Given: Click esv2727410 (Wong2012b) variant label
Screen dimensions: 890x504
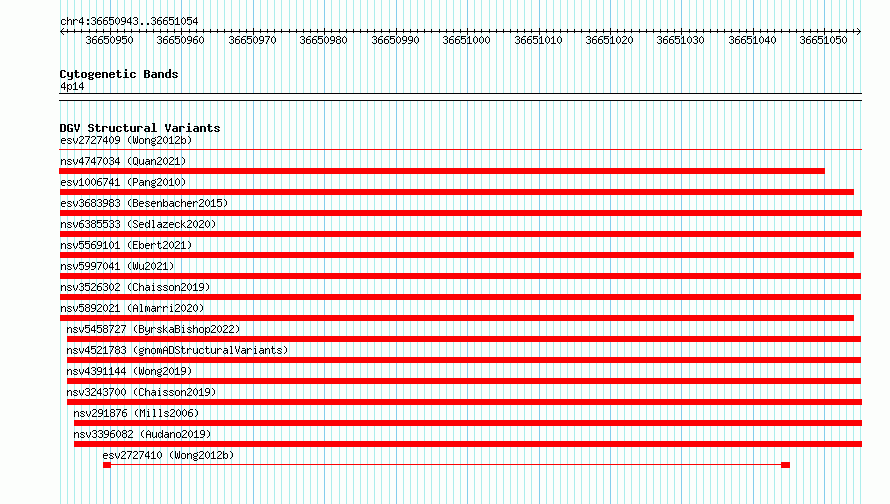Looking at the screenshot, I should point(169,455).
